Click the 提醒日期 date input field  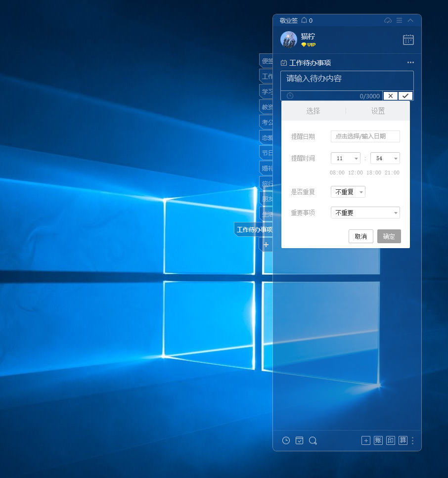coord(365,136)
